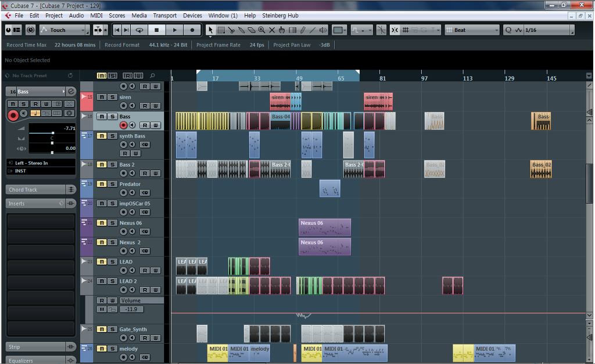Select the Draw pencil tool
595x364 pixels.
(x=303, y=30)
